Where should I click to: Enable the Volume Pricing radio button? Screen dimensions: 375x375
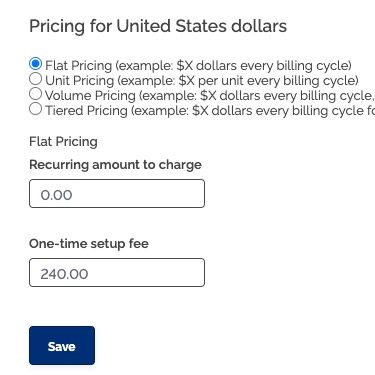[35, 94]
